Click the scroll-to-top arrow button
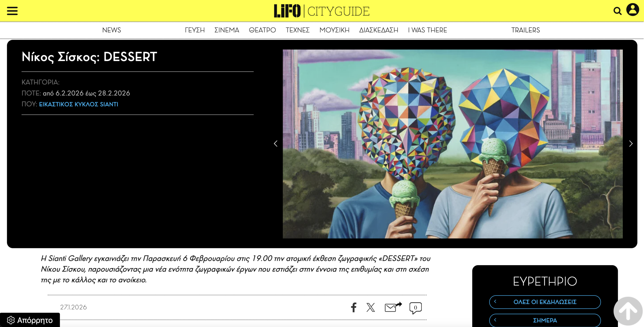 tap(628, 311)
